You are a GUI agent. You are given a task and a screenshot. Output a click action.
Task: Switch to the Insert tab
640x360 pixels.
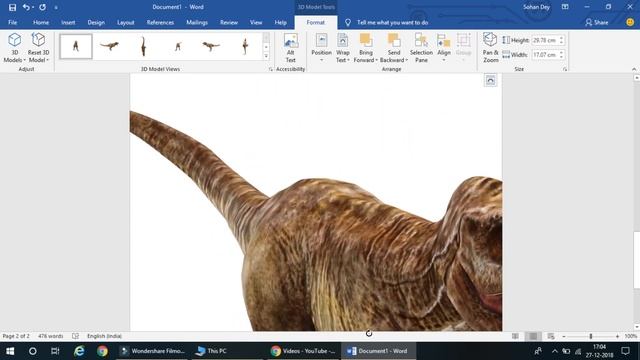pyautogui.click(x=68, y=22)
